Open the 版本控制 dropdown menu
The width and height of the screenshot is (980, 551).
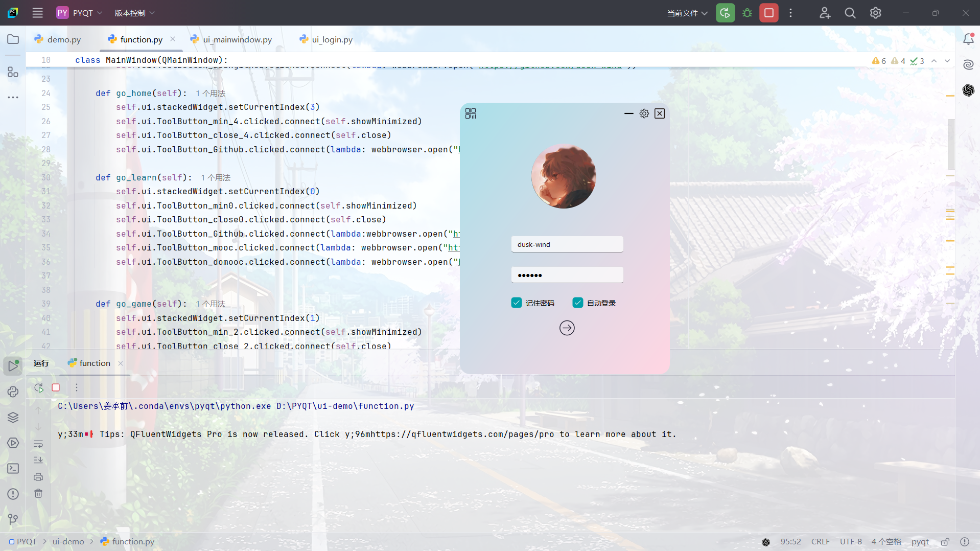(134, 13)
